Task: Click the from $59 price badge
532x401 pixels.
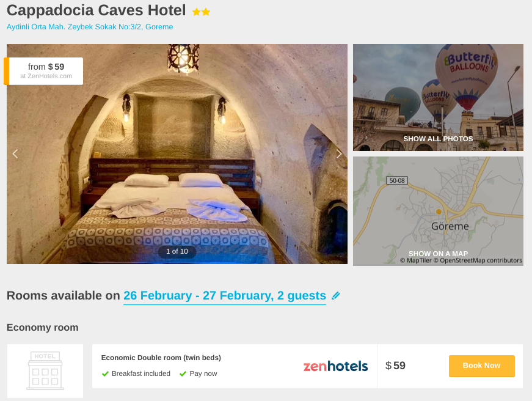Action: (46, 71)
